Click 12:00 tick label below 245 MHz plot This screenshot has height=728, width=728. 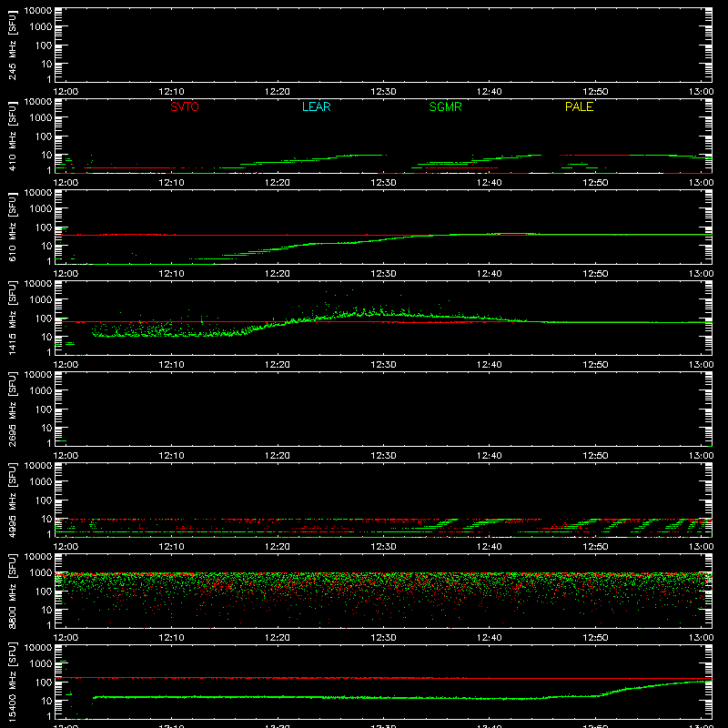click(66, 92)
